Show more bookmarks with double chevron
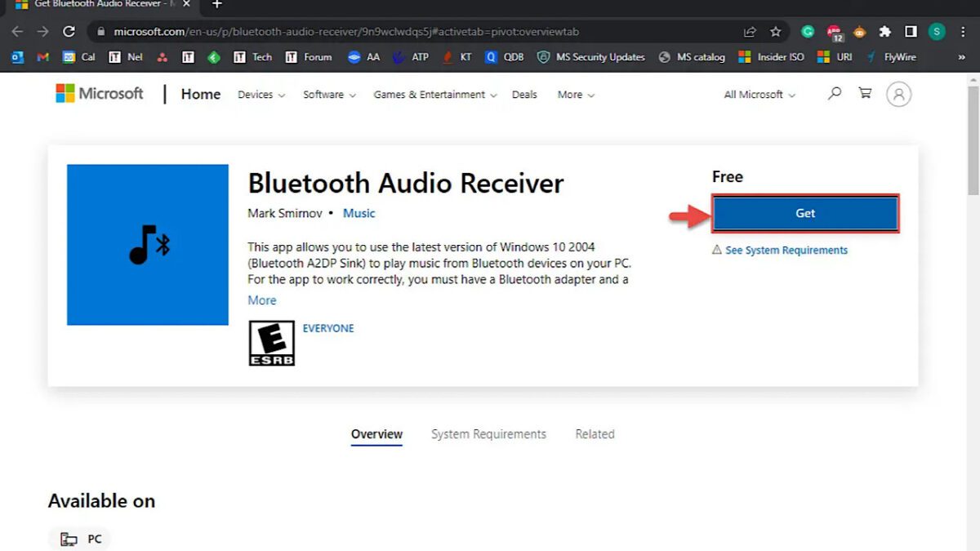980x551 pixels. click(961, 57)
